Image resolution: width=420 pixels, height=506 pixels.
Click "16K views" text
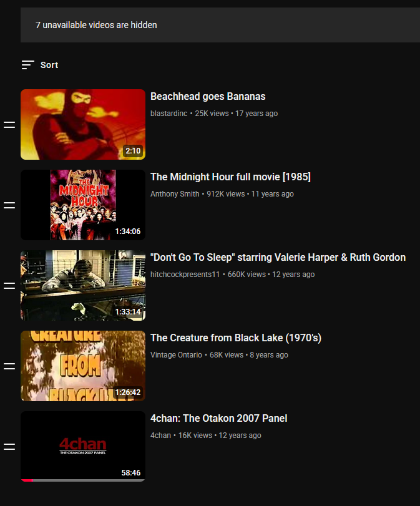point(195,435)
